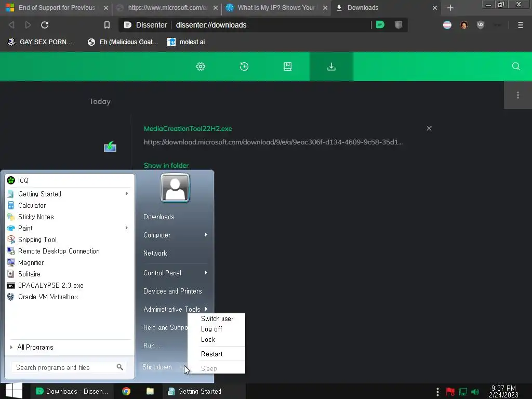Expand the Control Panel submenu arrow
532x399 pixels.
click(x=206, y=273)
